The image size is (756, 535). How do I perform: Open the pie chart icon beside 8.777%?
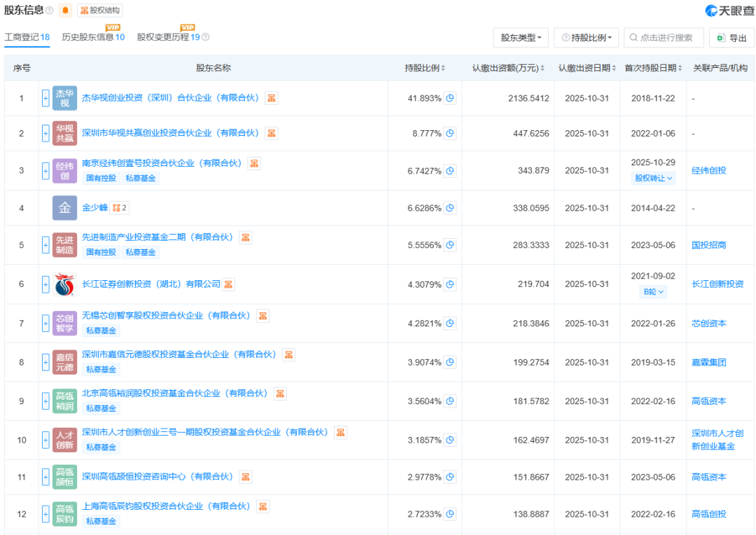[450, 133]
